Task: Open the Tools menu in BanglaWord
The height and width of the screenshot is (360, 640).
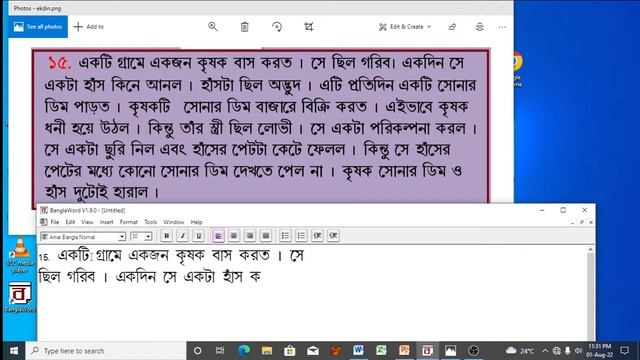Action: (x=150, y=222)
